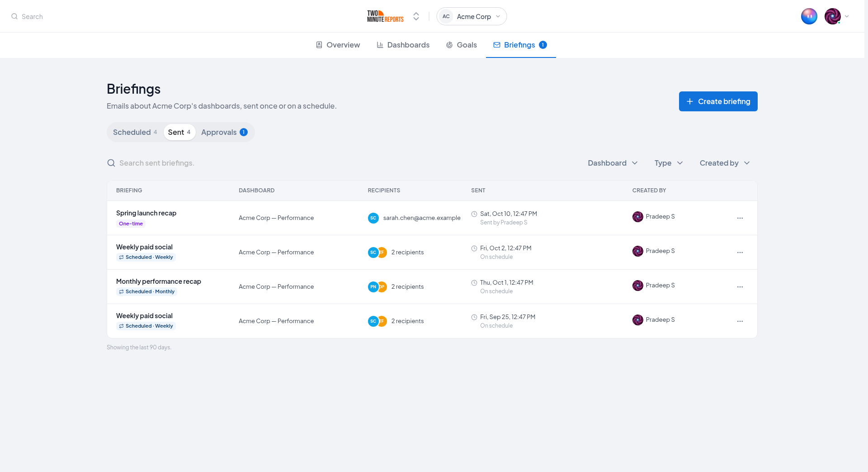Open the Type filter dropdown
Viewport: 868px width, 472px height.
click(668, 163)
